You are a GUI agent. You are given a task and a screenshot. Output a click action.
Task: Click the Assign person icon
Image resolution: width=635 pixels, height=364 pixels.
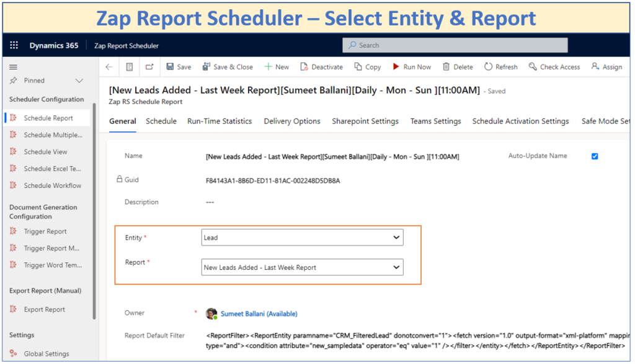point(595,67)
